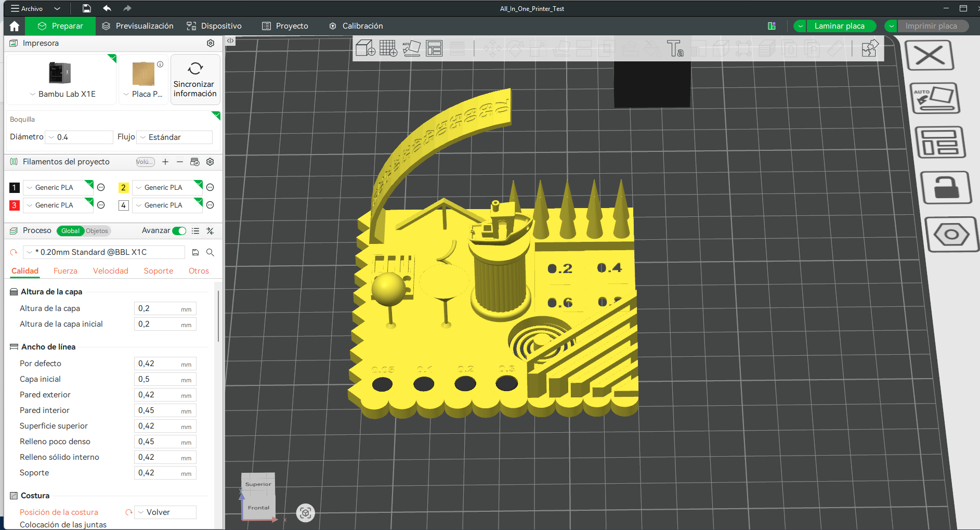Click the AMS filament sync icon

(x=195, y=162)
